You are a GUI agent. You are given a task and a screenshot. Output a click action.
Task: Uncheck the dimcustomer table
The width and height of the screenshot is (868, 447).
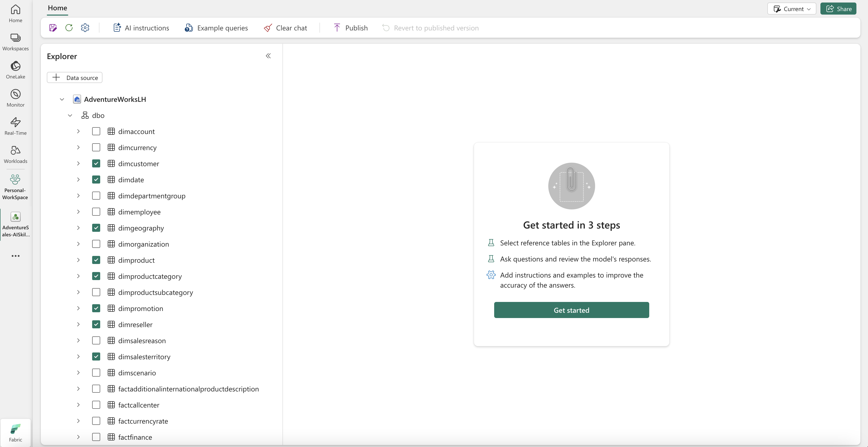point(96,163)
